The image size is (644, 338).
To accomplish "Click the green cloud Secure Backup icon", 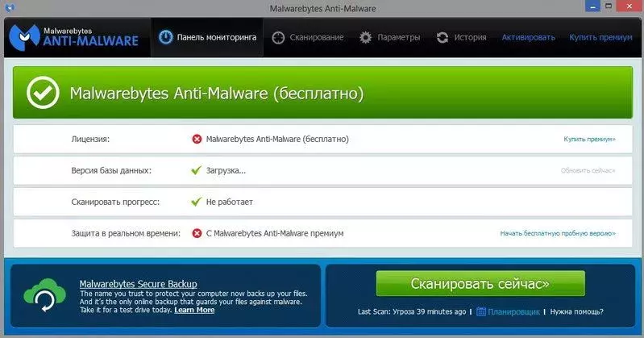I will (x=45, y=295).
